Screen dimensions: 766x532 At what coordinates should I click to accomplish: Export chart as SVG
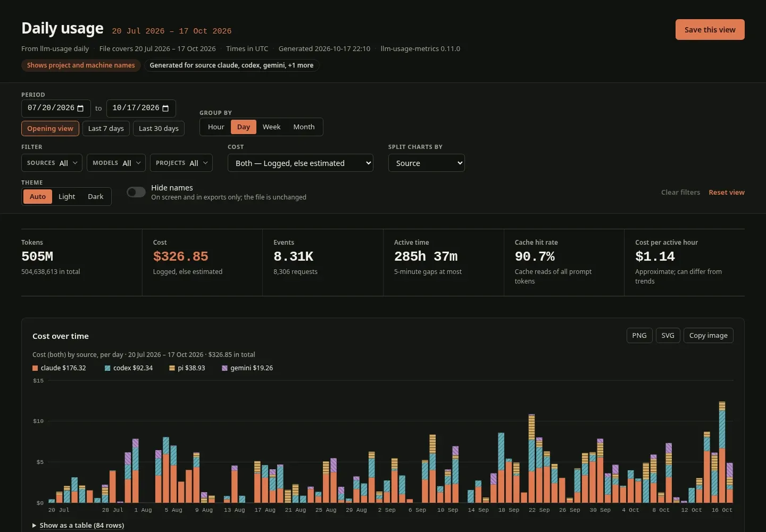click(x=668, y=335)
